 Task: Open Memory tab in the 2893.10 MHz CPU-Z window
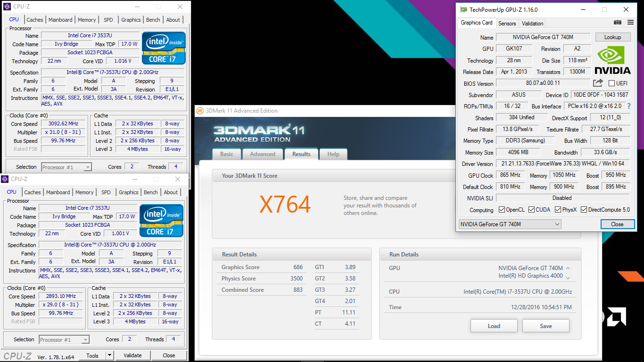tap(84, 192)
